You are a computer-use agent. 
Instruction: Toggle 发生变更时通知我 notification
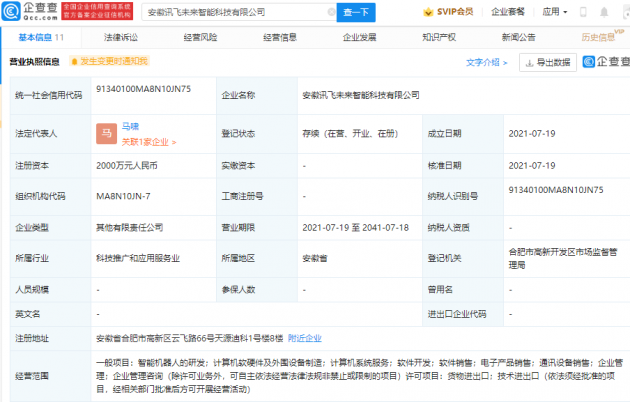pos(108,62)
